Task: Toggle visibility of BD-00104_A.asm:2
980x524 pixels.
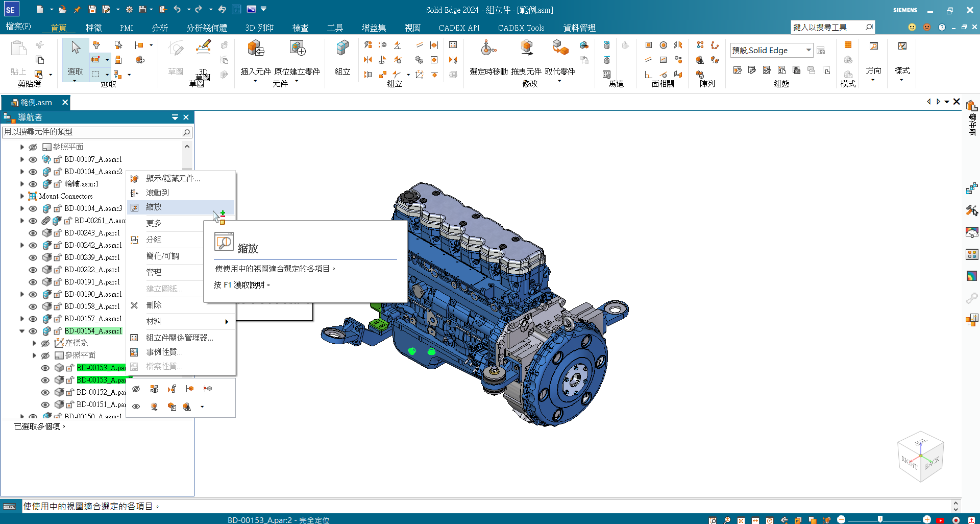Action: pos(33,172)
